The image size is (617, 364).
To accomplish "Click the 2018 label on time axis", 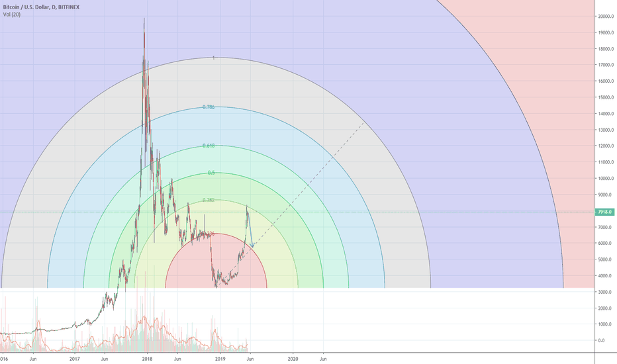I will [x=147, y=359].
